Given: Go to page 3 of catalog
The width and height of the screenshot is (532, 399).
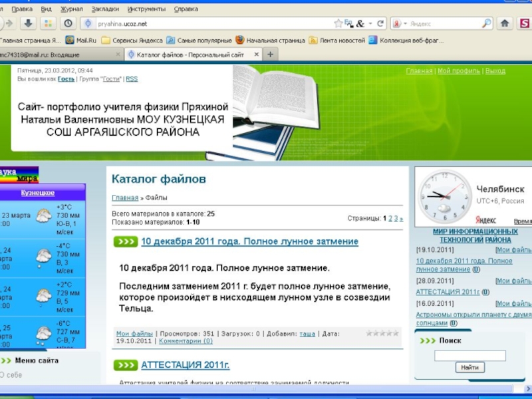Looking at the screenshot, I should [396, 219].
